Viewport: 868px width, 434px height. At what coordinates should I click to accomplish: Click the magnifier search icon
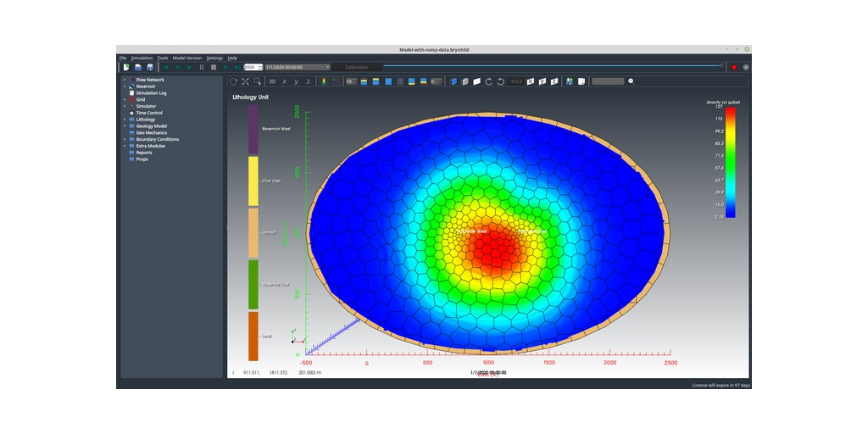click(631, 81)
